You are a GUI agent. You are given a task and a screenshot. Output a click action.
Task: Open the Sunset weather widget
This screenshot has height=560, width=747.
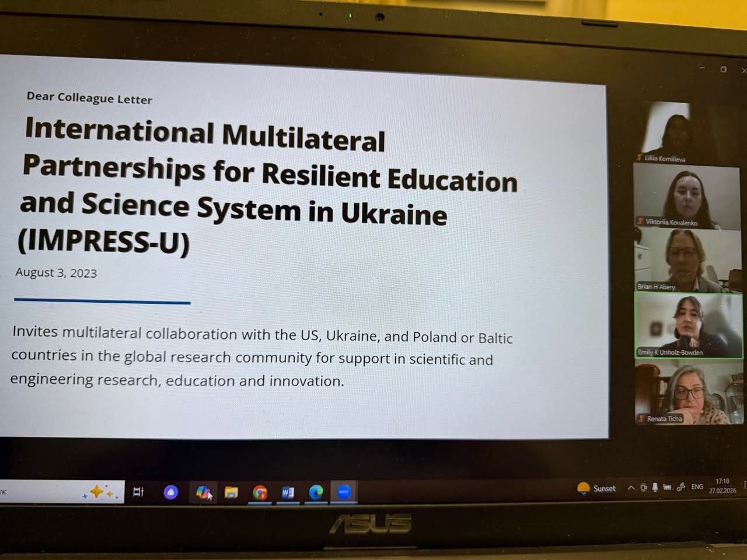(x=596, y=489)
